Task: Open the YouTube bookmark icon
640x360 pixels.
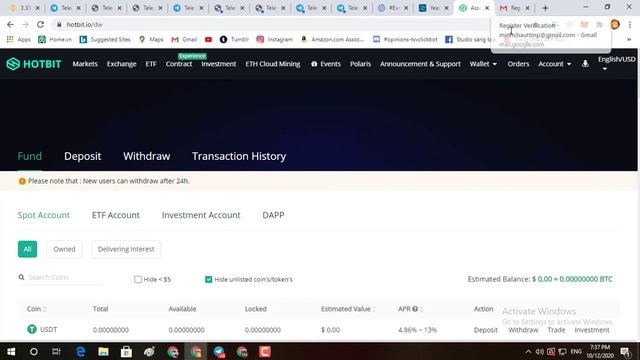Action: [208, 40]
